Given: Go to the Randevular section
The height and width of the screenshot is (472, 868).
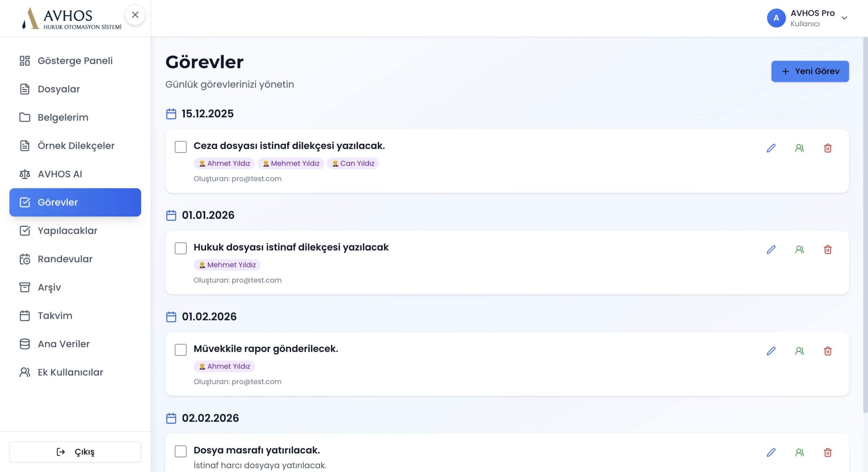Looking at the screenshot, I should [65, 259].
